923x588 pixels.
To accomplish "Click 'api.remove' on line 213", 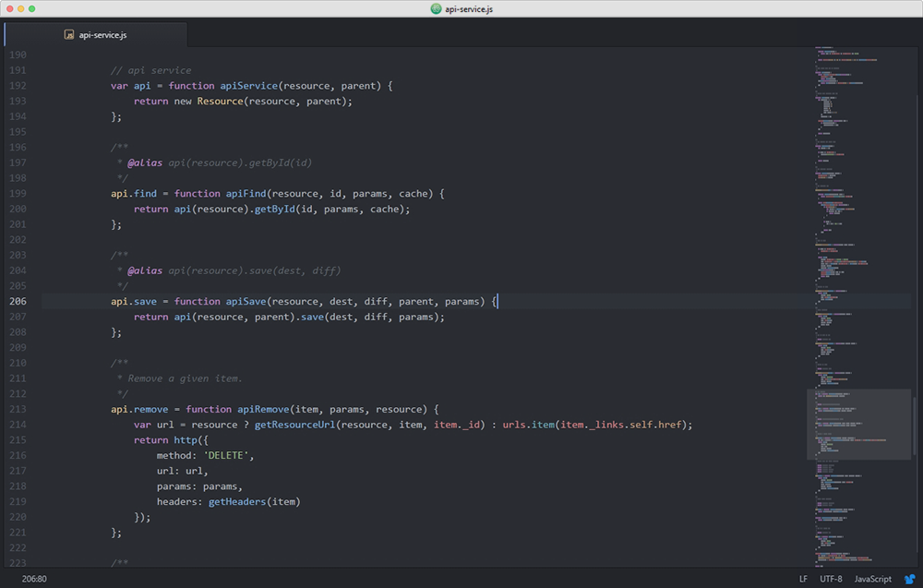I will pos(139,409).
